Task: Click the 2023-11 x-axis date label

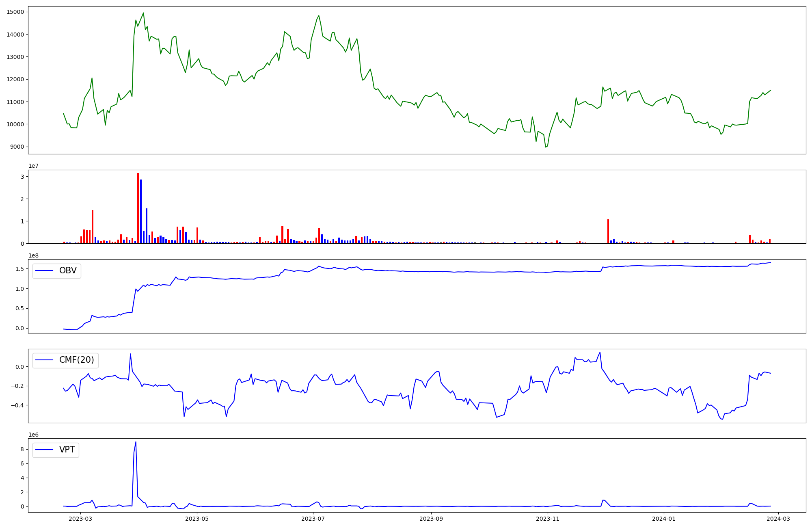Action: pos(548,519)
